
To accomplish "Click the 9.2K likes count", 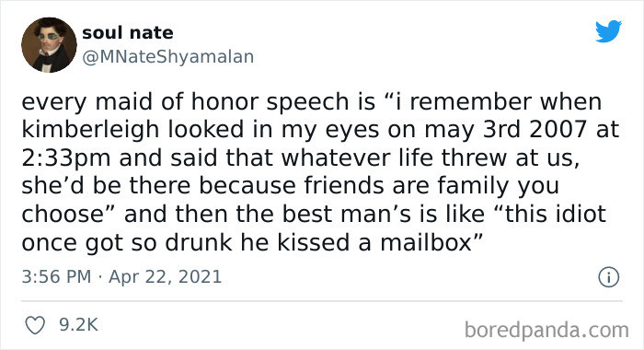I will [78, 325].
